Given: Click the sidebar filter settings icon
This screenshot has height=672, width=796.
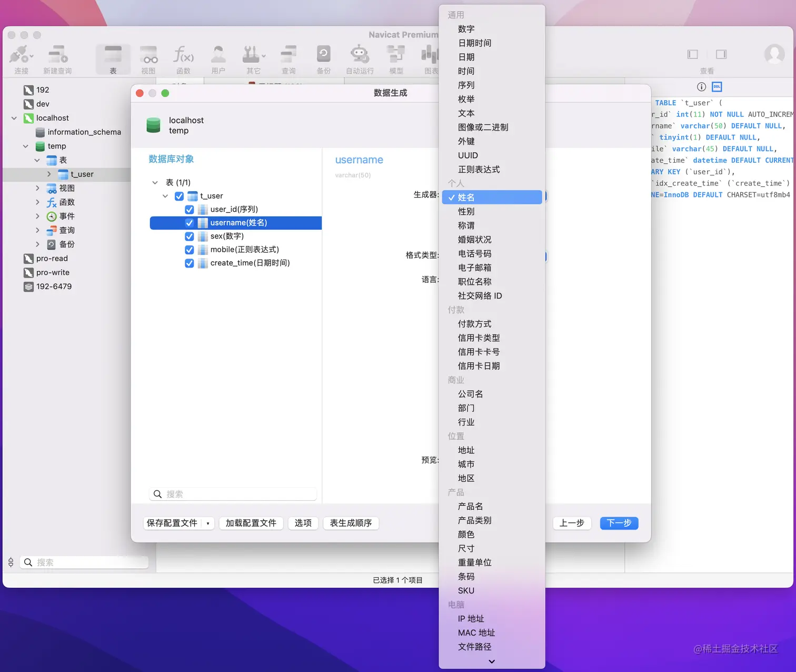Looking at the screenshot, I should [11, 562].
